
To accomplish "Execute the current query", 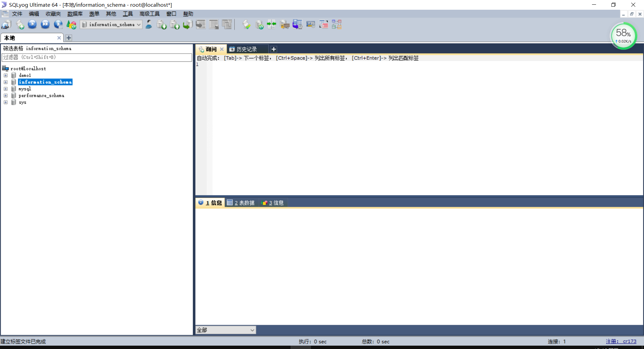I will pos(32,24).
